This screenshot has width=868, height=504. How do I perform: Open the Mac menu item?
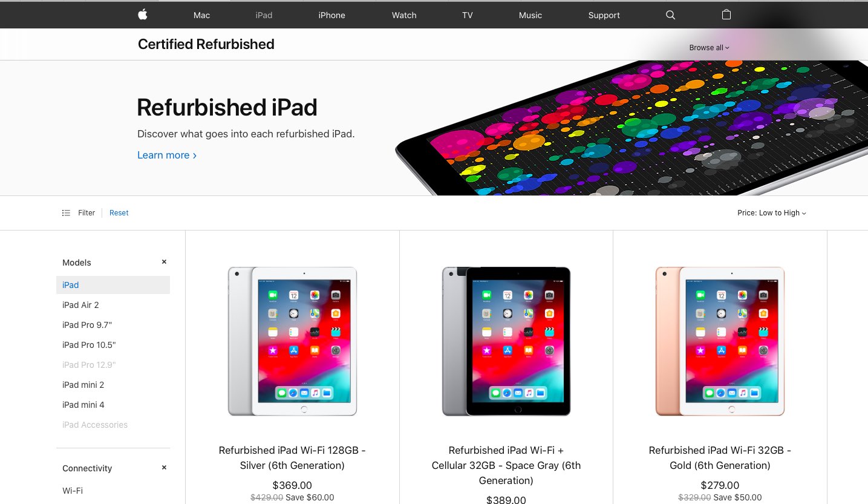[201, 15]
